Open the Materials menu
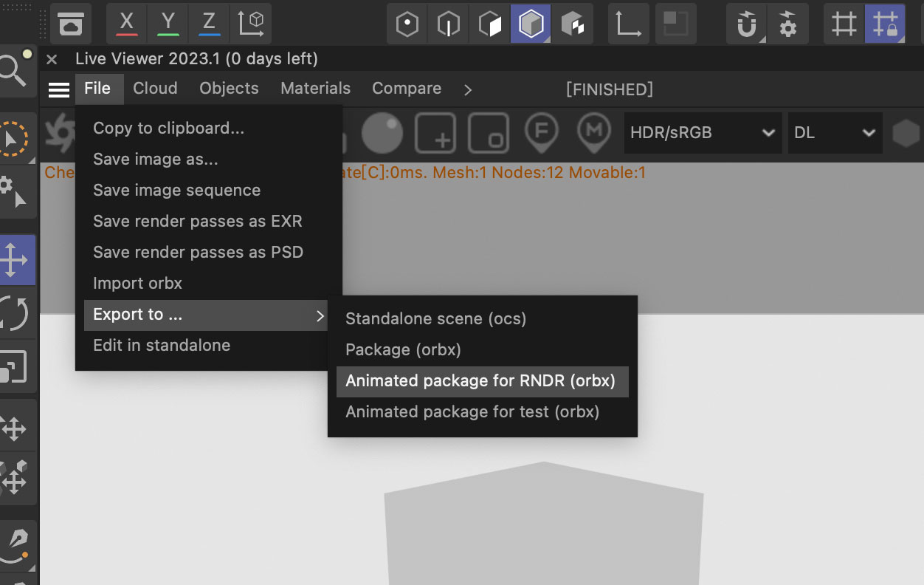Viewport: 924px width, 585px height. (x=315, y=89)
